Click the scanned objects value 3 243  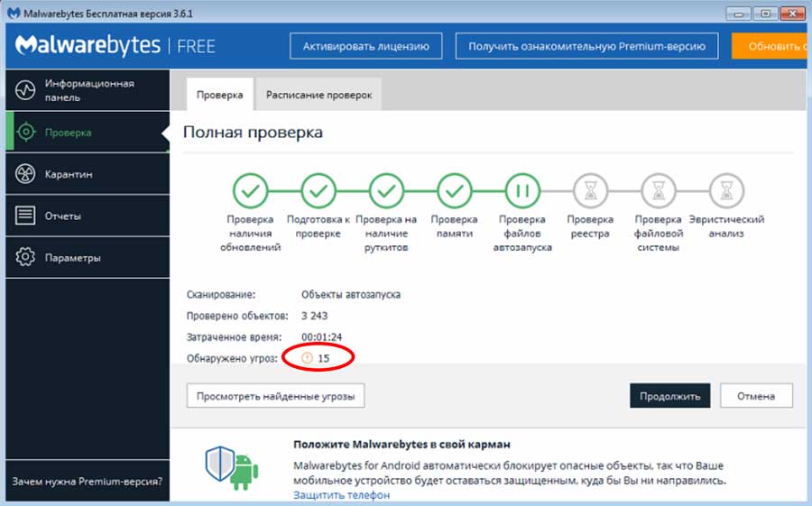[314, 316]
